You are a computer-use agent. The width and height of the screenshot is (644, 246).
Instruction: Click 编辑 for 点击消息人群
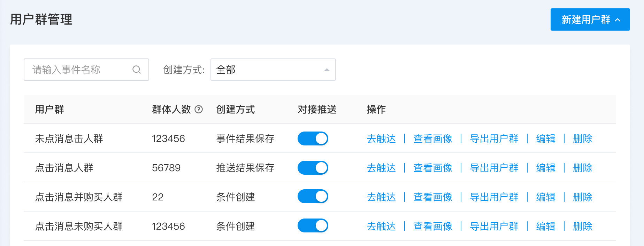tap(546, 168)
